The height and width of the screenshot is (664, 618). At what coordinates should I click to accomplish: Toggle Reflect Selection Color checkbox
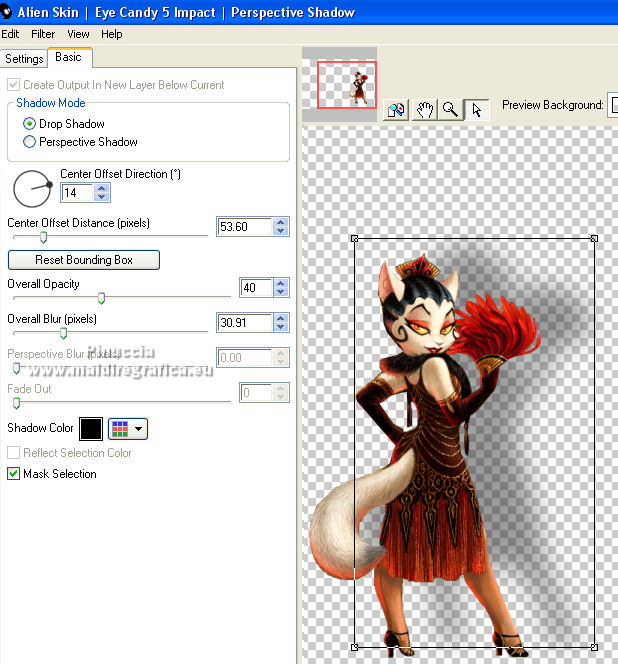14,452
